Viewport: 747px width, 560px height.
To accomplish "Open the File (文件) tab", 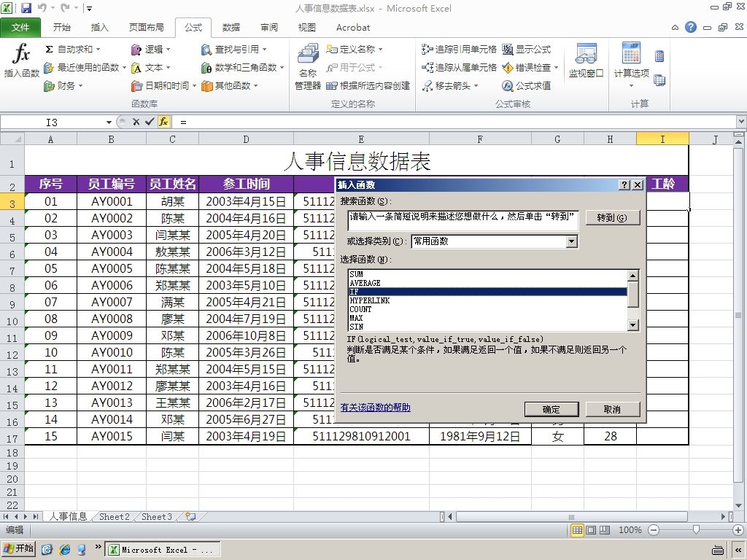I will (x=20, y=28).
